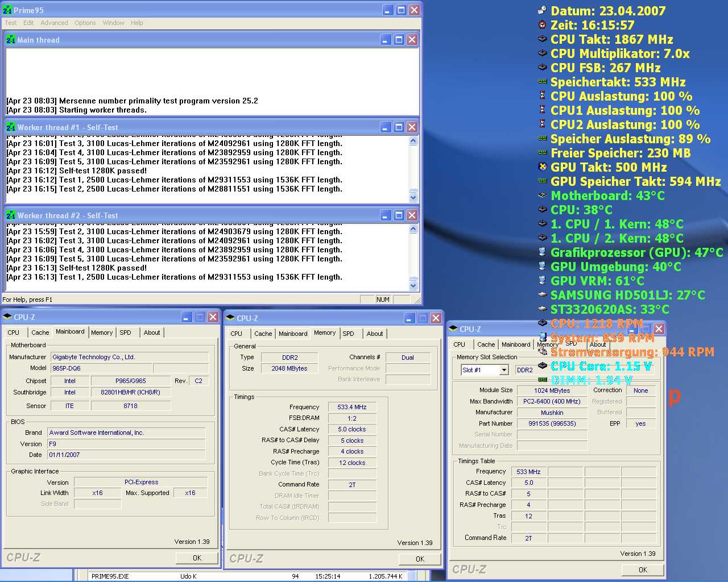Click the Motherboard temperature icon
The width and height of the screenshot is (728, 582).
pos(542,195)
